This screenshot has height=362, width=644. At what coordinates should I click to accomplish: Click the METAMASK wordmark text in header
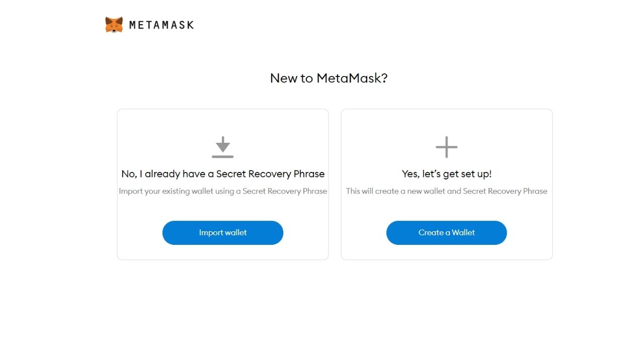(x=161, y=25)
